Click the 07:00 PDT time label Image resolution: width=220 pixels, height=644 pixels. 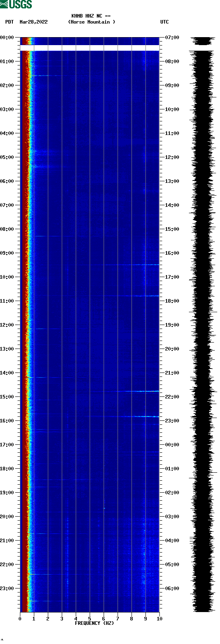(7, 205)
